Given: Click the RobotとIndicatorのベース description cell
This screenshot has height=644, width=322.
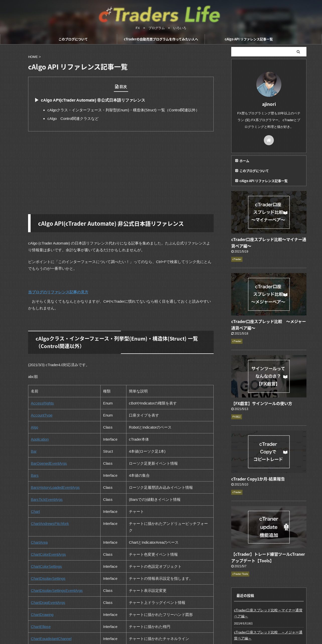Looking at the screenshot, I should (170, 427).
